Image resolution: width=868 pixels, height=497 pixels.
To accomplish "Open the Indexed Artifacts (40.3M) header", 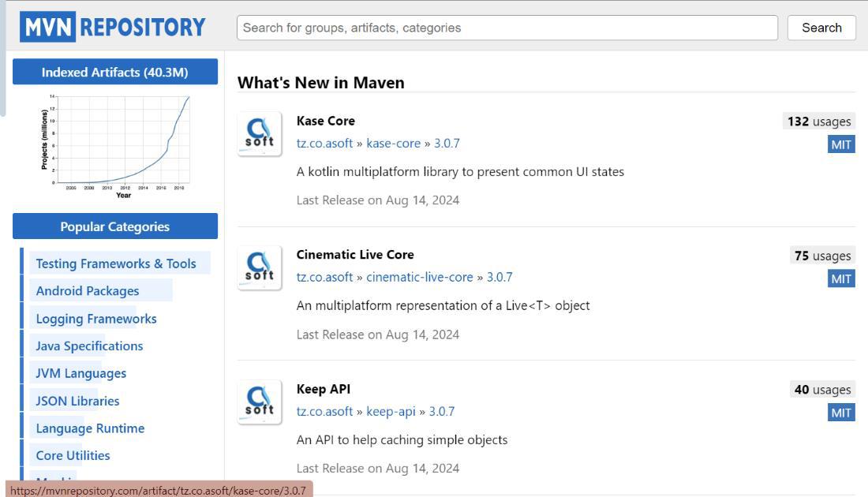I will [115, 72].
